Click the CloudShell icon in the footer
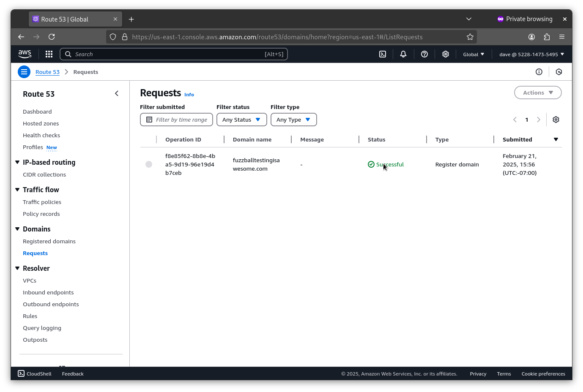The image size is (583, 392). coord(21,373)
